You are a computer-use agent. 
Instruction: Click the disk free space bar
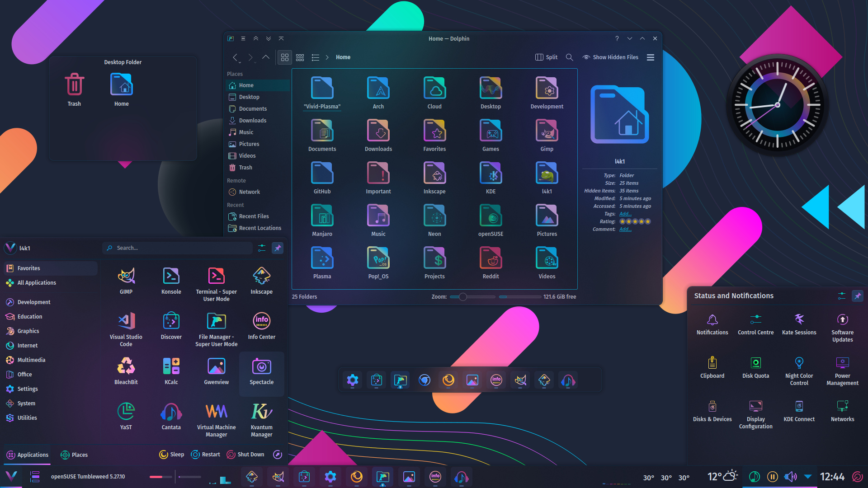tap(520, 297)
